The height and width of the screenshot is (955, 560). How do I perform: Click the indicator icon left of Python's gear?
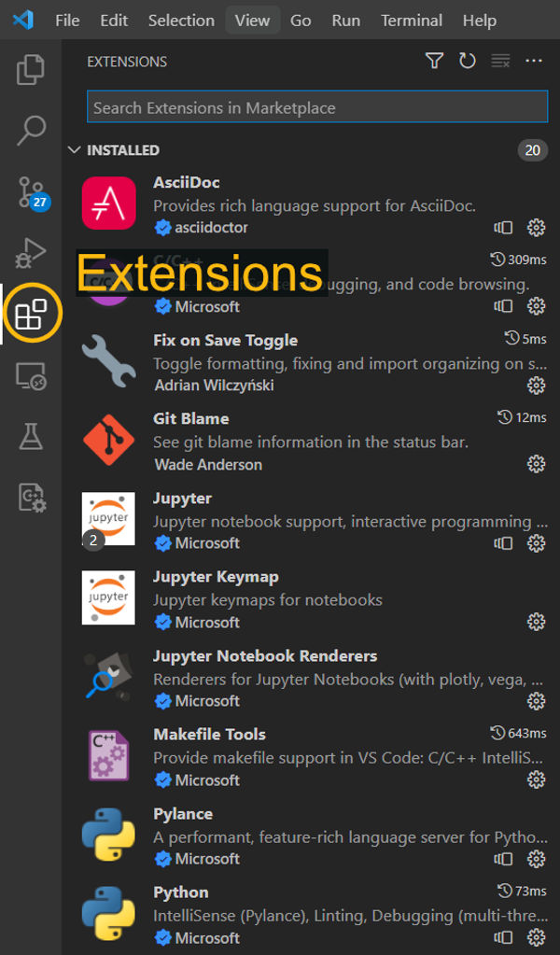(503, 937)
